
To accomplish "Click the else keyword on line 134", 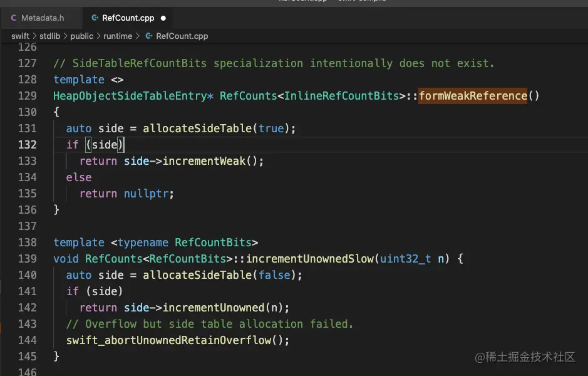I will [x=79, y=177].
